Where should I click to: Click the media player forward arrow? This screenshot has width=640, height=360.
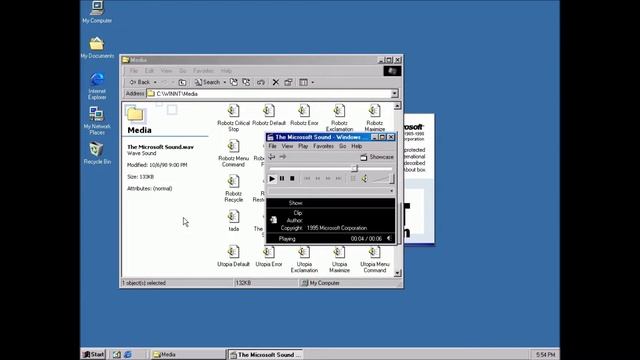(282, 157)
